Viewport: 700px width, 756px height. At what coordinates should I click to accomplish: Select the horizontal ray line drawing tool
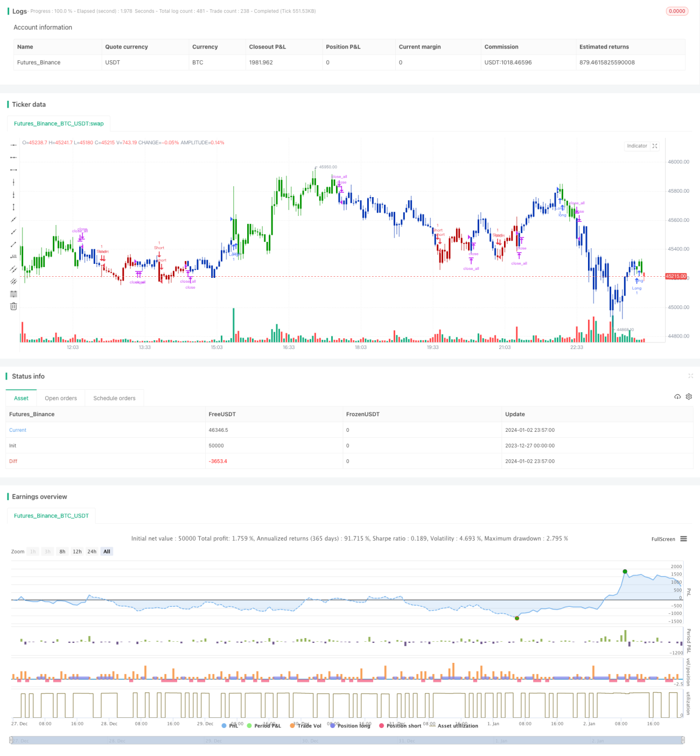13,157
